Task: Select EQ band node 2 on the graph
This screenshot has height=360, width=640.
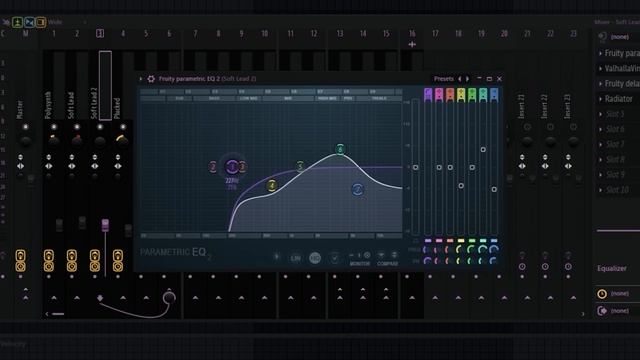Action: coord(213,167)
